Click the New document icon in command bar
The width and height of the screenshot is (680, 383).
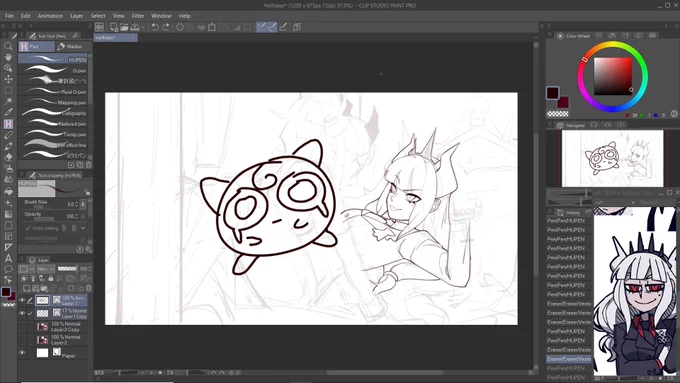[114, 27]
